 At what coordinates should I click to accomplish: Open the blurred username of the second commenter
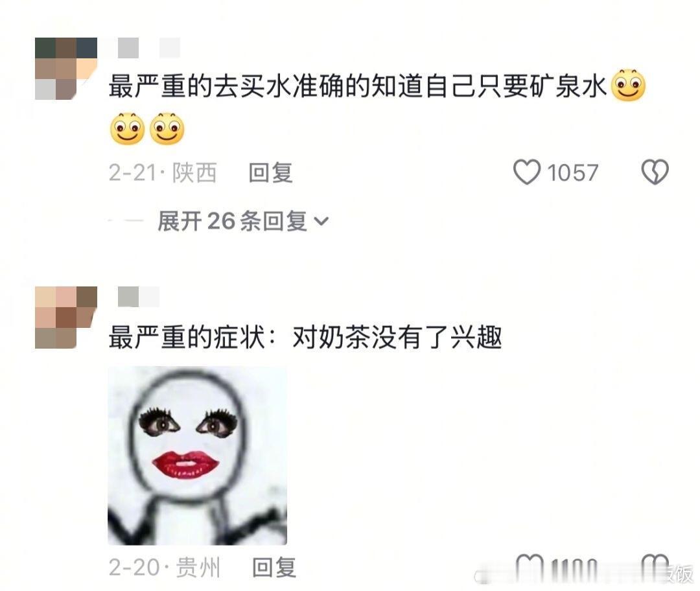tap(139, 297)
